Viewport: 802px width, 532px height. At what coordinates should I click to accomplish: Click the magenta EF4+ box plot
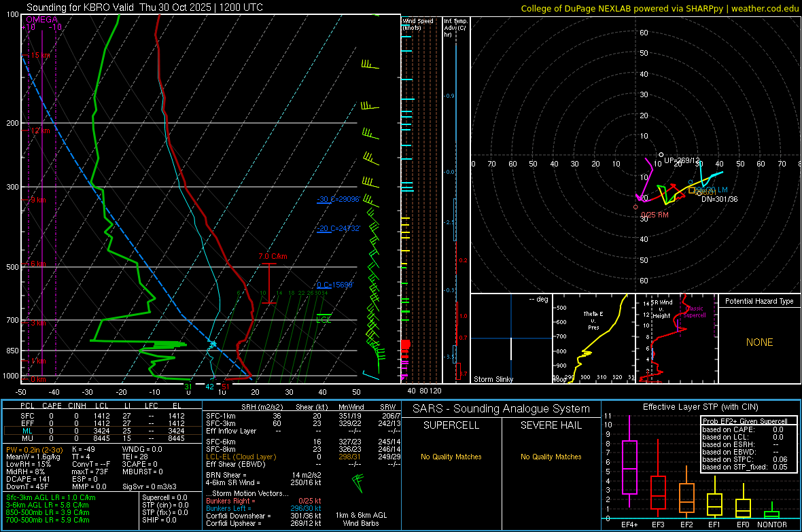[x=629, y=467]
